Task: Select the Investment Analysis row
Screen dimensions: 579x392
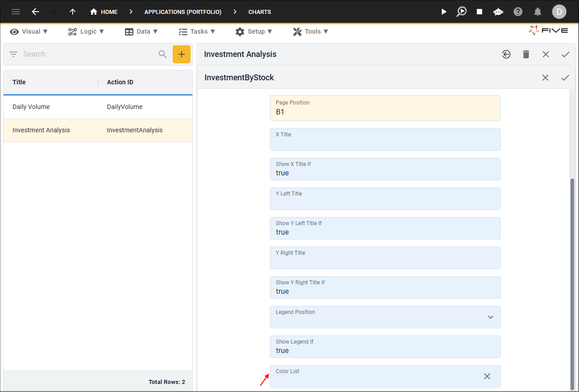Action: pos(98,130)
